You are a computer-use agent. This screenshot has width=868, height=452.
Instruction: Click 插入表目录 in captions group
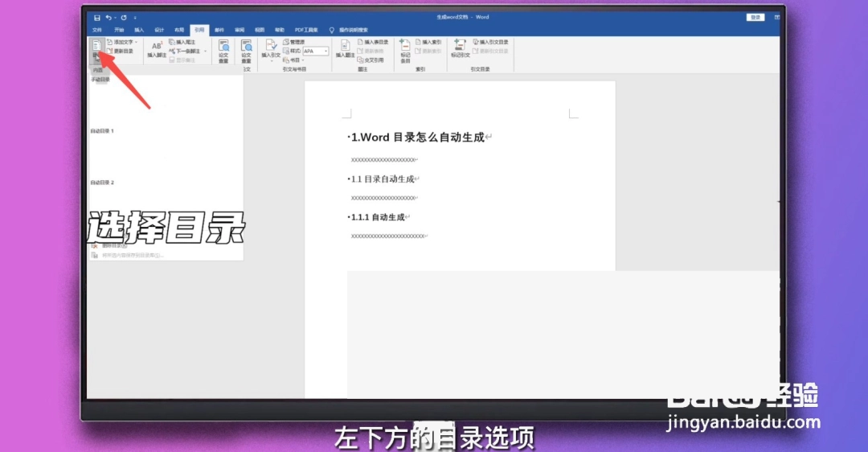click(x=373, y=42)
